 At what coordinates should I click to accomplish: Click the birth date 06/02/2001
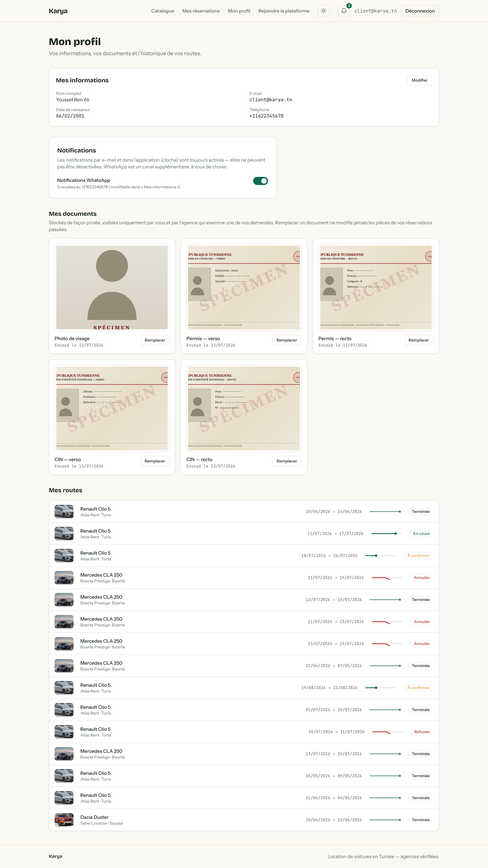click(70, 116)
